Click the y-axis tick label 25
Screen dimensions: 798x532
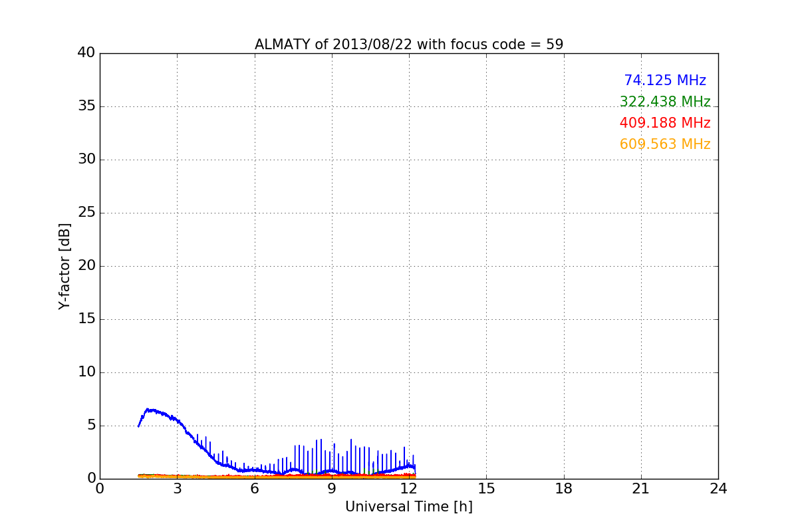coord(86,213)
